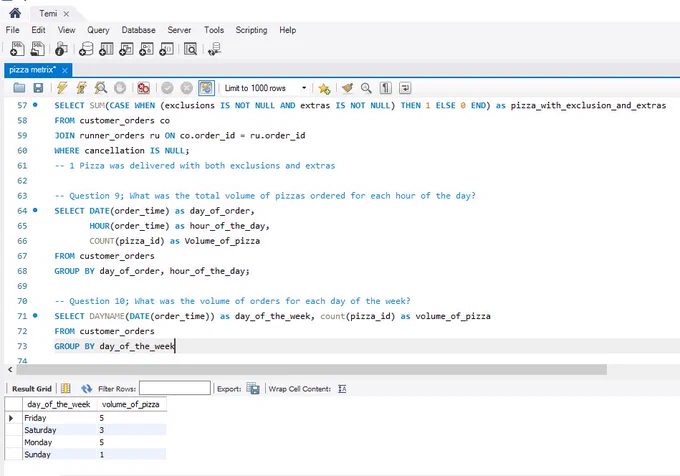Image resolution: width=680 pixels, height=476 pixels.
Task: Close the Temi connection tab
Action: [x=66, y=14]
